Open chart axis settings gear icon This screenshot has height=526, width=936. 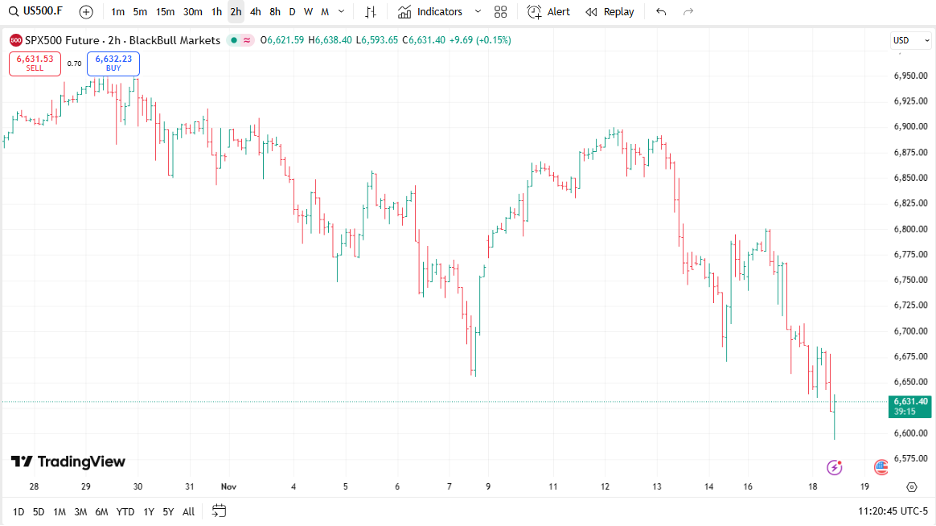coord(911,487)
